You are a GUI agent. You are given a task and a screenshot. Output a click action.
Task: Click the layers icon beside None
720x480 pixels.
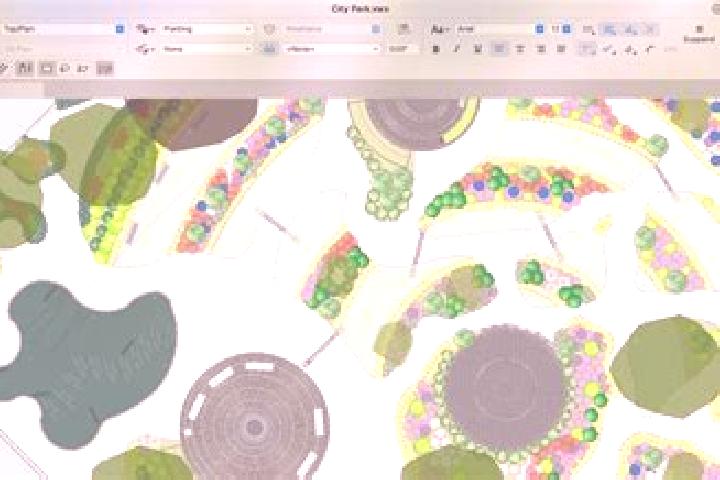pos(145,49)
